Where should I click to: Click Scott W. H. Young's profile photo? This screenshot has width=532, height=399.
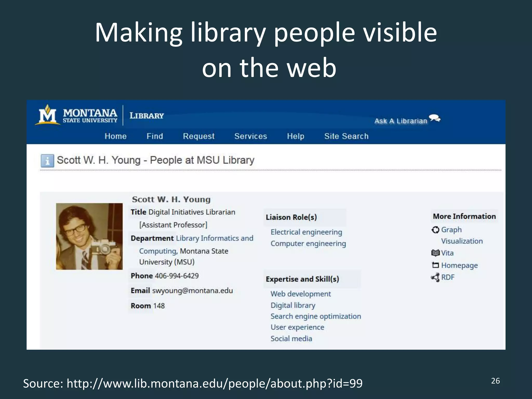pyautogui.click(x=89, y=236)
